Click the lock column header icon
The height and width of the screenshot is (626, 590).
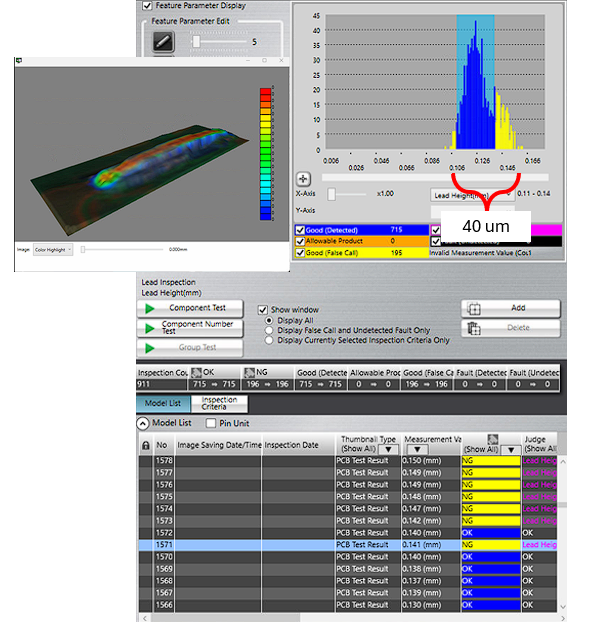coord(146,446)
